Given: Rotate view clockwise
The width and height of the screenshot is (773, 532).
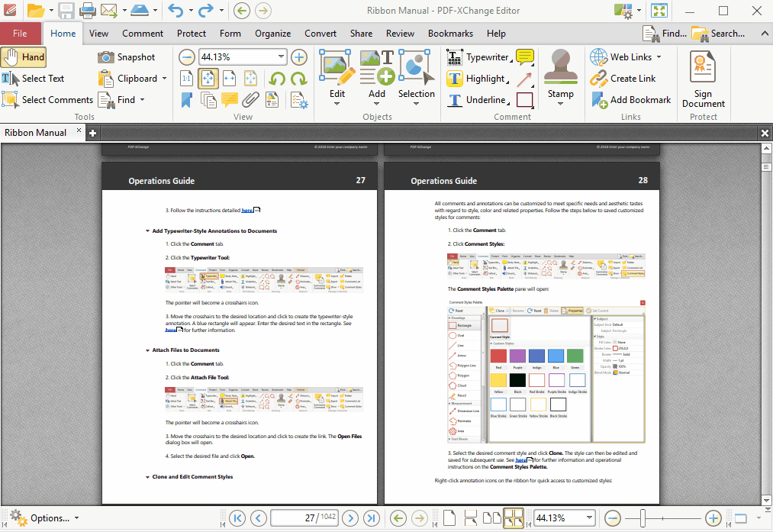Looking at the screenshot, I should tap(299, 79).
